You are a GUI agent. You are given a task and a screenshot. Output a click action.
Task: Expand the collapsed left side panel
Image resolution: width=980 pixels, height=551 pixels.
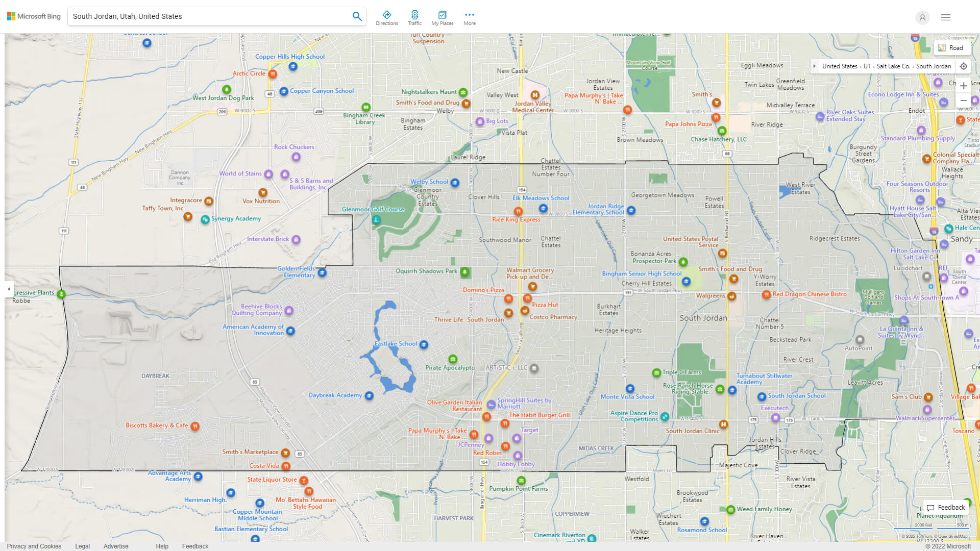click(9, 289)
